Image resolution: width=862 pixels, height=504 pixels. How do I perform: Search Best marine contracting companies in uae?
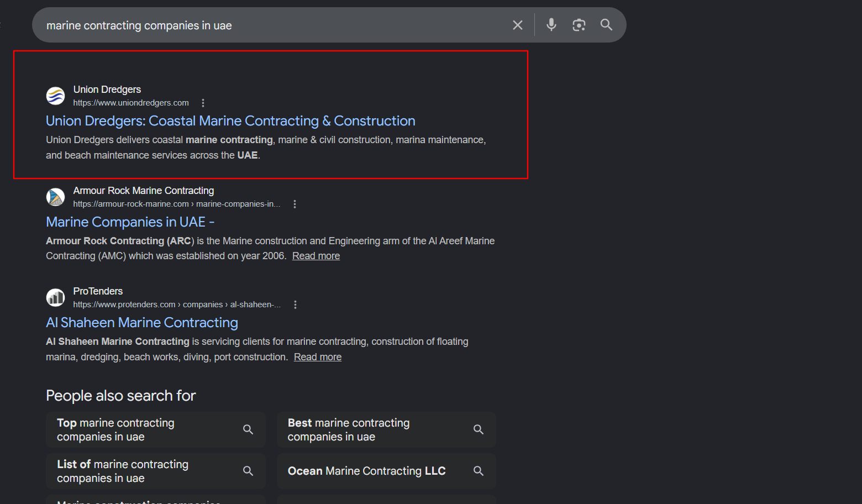[386, 429]
